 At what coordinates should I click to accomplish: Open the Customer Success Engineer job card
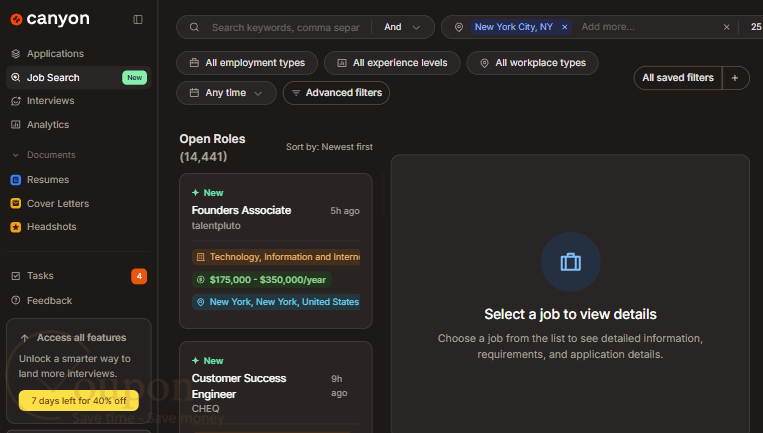[x=275, y=387]
